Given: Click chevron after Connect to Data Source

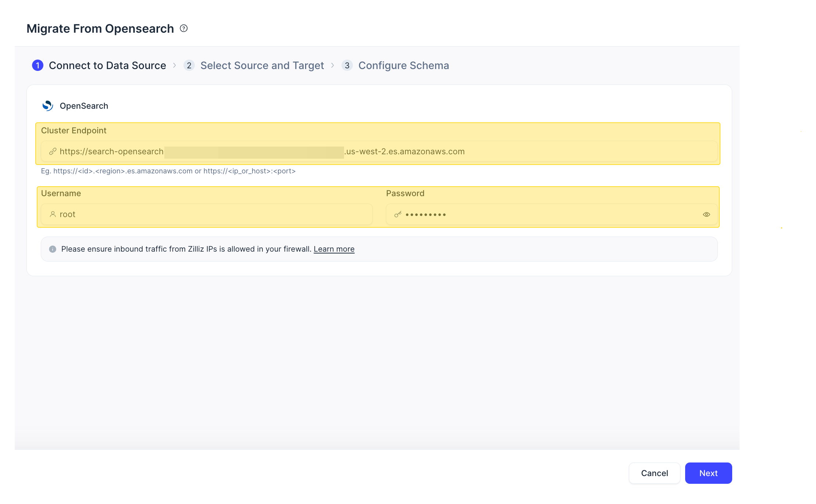Looking at the screenshot, I should (x=175, y=65).
